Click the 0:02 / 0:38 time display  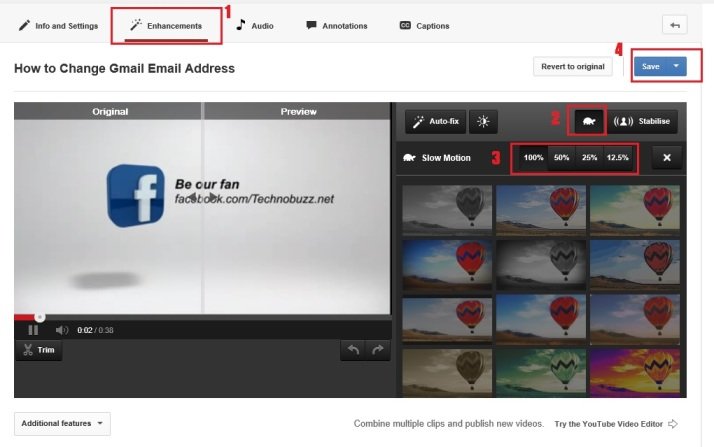tap(95, 330)
